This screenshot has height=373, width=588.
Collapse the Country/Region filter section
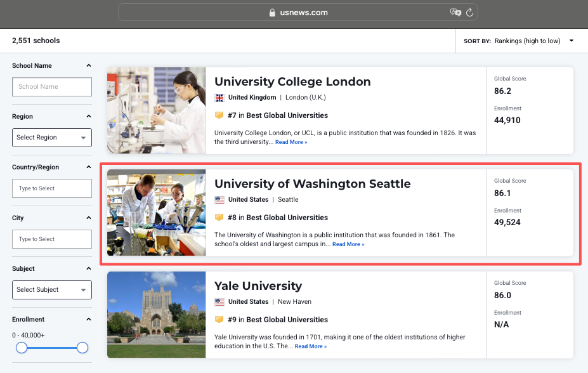[x=88, y=167]
